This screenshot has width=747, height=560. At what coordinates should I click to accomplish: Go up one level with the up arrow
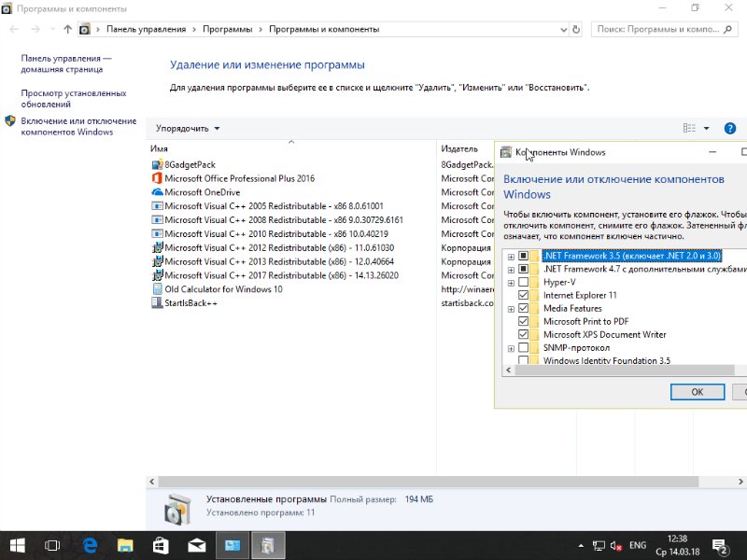(x=67, y=30)
